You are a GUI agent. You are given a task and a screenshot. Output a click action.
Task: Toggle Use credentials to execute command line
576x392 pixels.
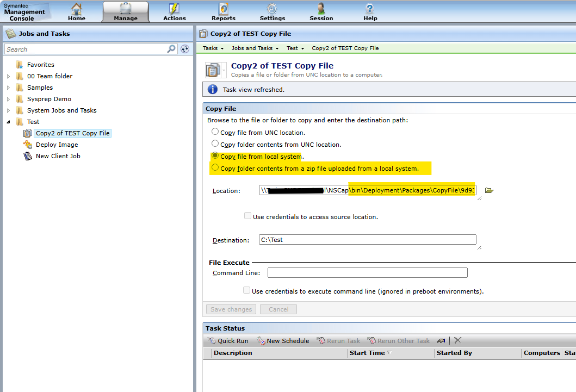tap(247, 290)
